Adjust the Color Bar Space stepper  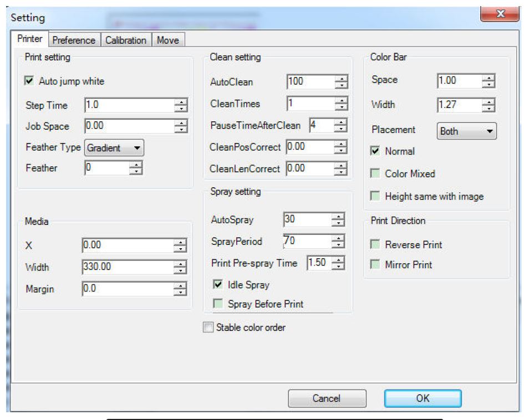click(x=489, y=81)
